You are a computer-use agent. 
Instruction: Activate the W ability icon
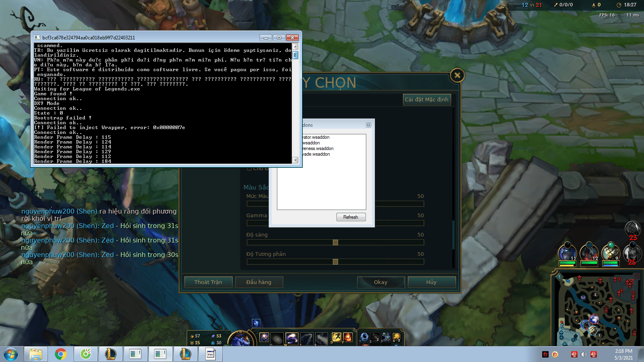(x=291, y=339)
